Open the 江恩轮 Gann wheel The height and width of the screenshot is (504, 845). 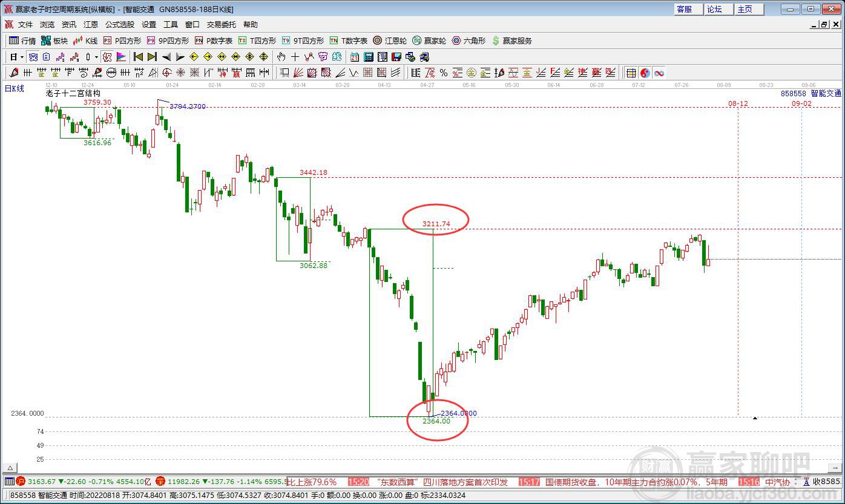[x=389, y=41]
